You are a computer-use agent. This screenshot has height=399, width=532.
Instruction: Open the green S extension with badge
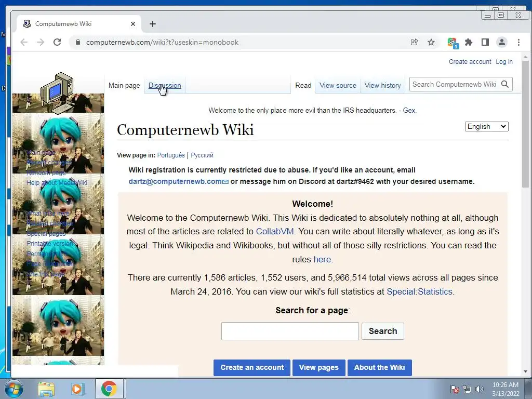[453, 43]
